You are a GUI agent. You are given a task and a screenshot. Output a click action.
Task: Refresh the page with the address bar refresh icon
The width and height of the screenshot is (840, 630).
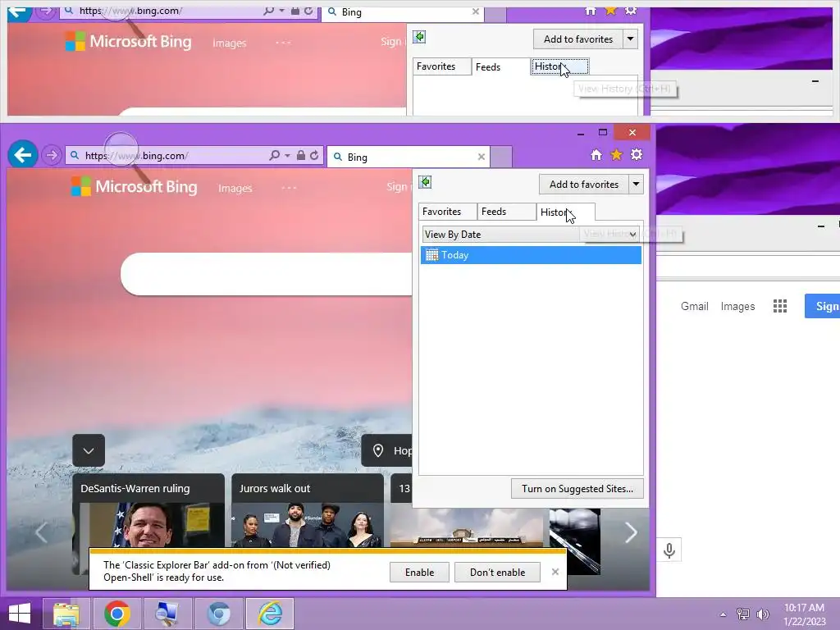coord(314,155)
